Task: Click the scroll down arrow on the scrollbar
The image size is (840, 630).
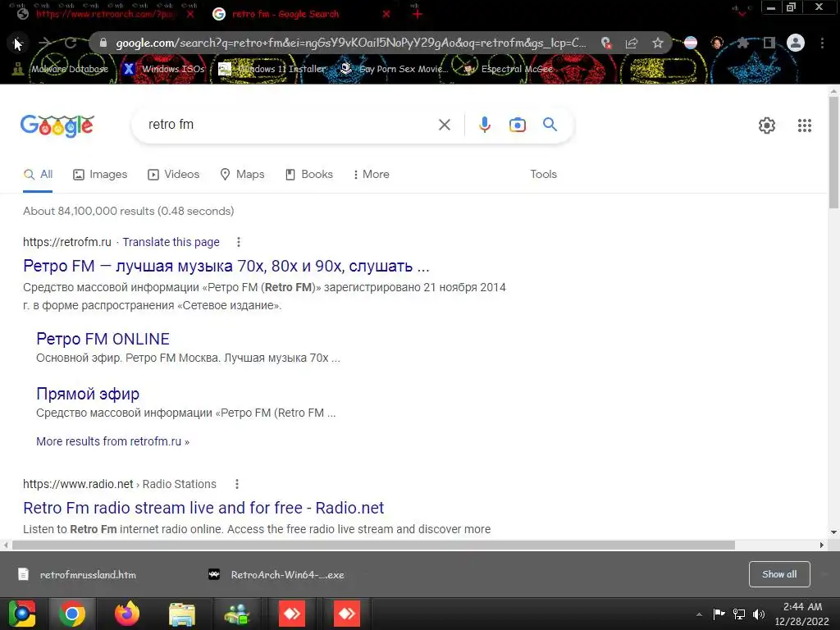Action: pyautogui.click(x=833, y=532)
